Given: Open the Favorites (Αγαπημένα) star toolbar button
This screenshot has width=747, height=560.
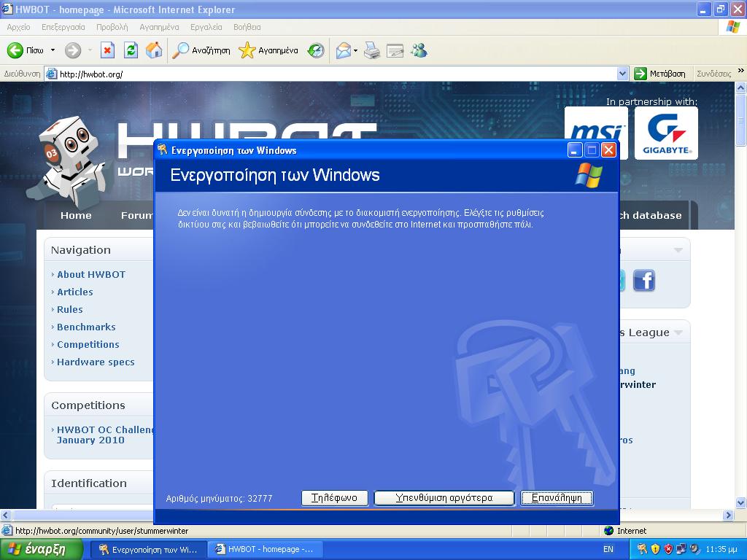Looking at the screenshot, I should [x=268, y=50].
